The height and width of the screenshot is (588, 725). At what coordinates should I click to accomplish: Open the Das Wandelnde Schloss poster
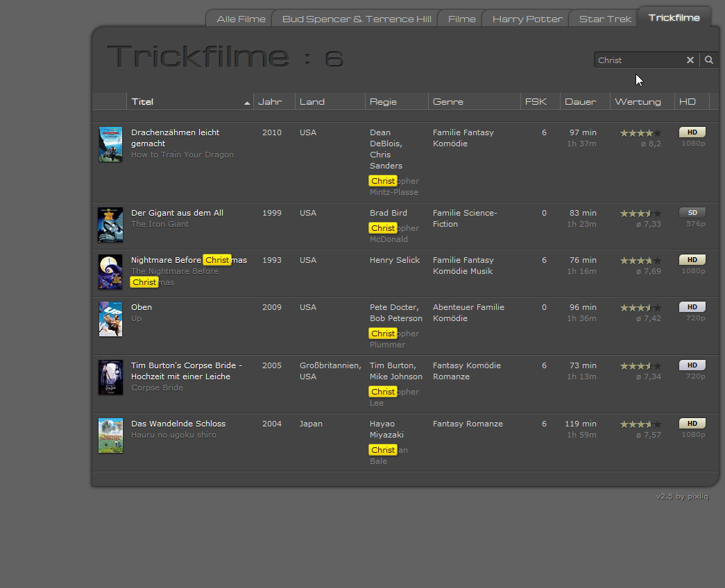pos(110,435)
